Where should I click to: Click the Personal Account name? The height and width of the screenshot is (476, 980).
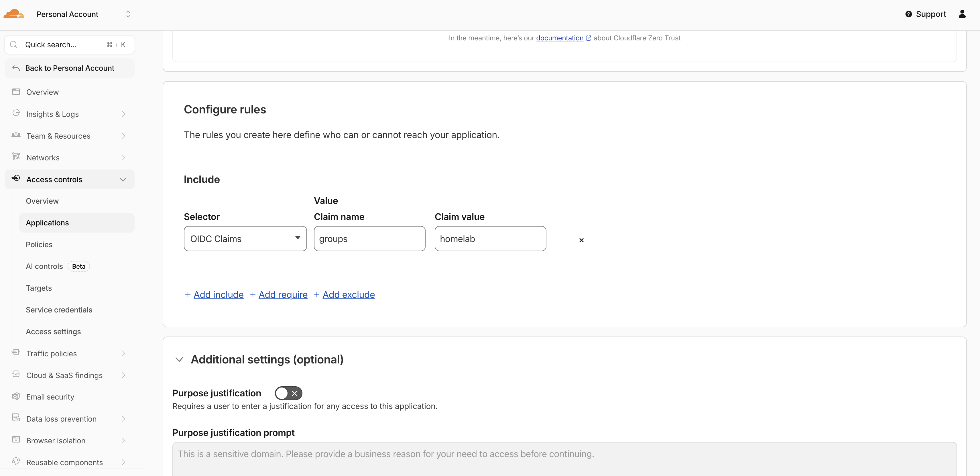67,14
